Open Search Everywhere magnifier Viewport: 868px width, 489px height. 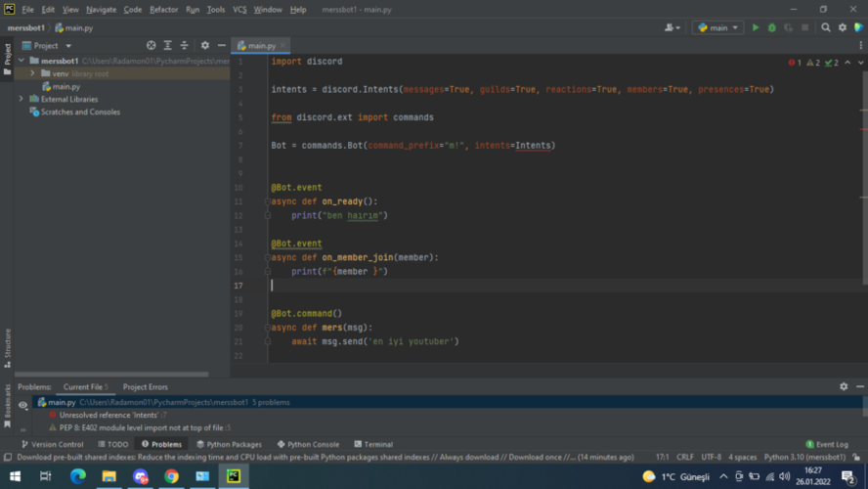coord(825,27)
